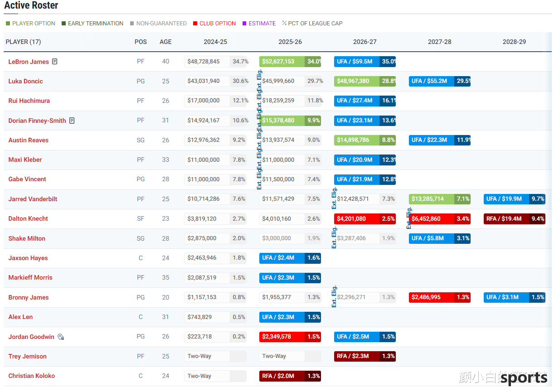Click the 2025-26 season column header
Image resolution: width=554 pixels, height=392 pixels.
pyautogui.click(x=290, y=42)
